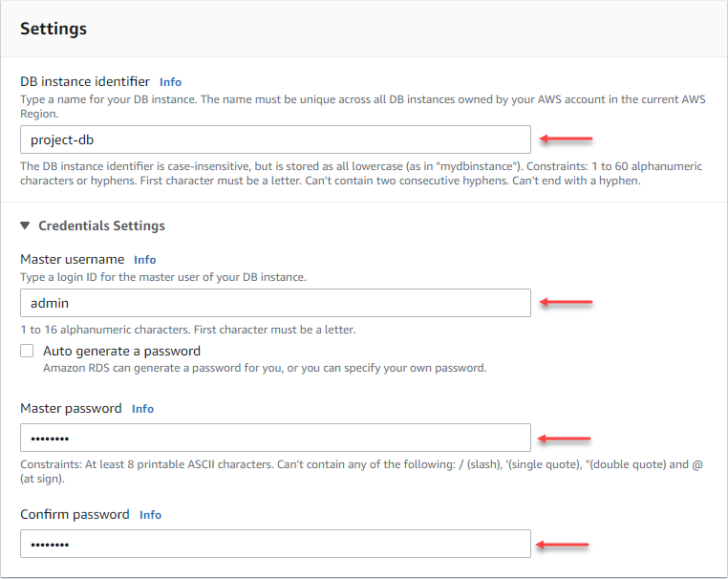Click red arrow pointing at Master password field
This screenshot has width=728, height=579.
[565, 439]
